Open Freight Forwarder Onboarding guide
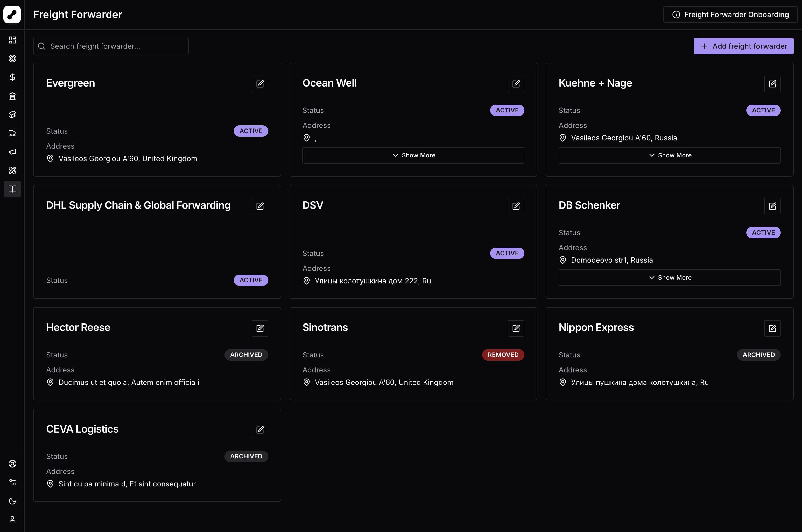802x532 pixels. click(730, 15)
